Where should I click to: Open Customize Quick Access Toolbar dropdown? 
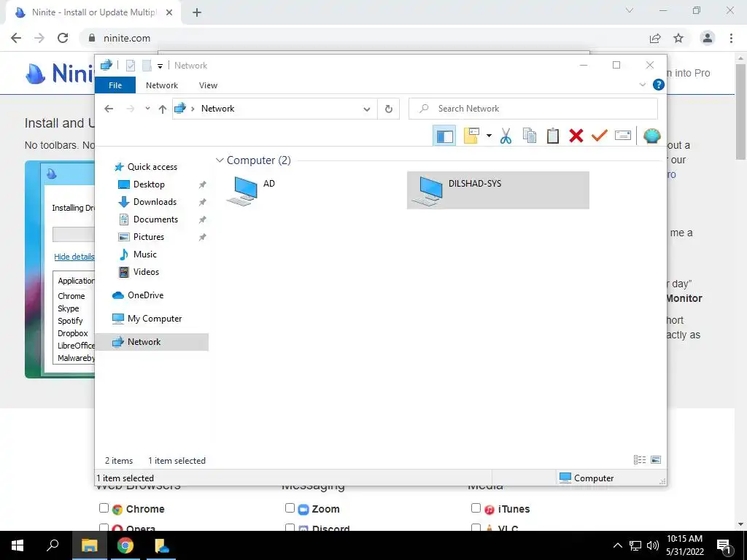pos(160,66)
